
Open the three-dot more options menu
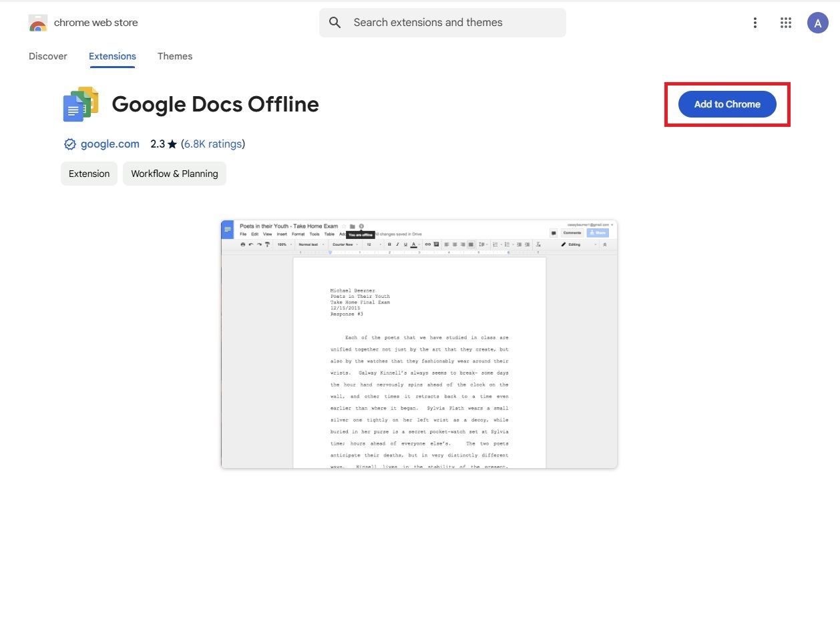[x=755, y=23]
